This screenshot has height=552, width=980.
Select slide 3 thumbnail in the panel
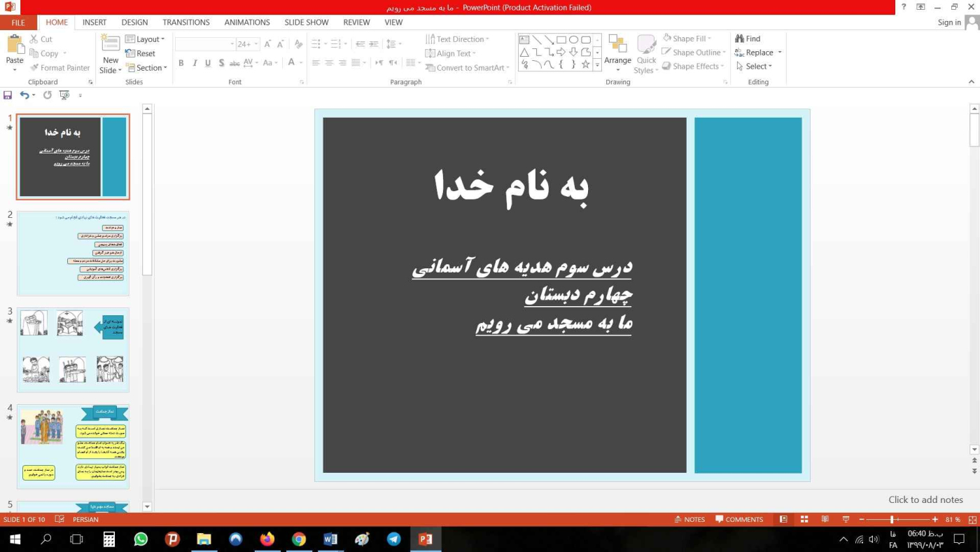(x=73, y=350)
